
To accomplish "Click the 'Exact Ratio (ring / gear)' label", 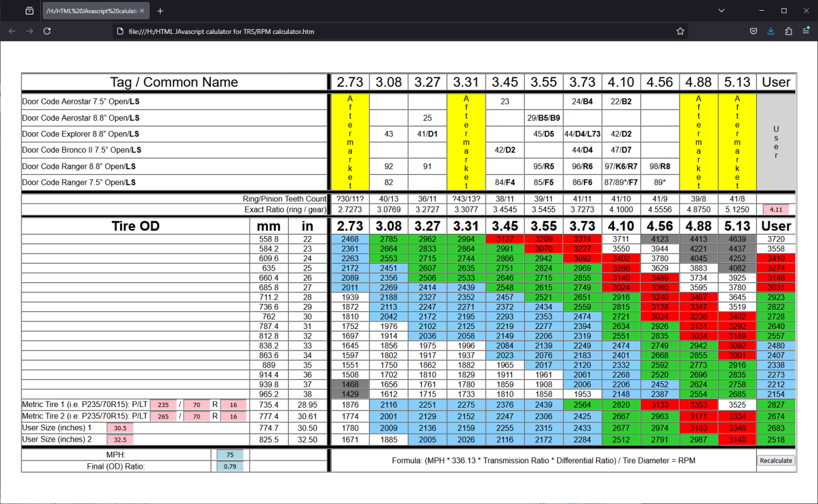I will (286, 210).
